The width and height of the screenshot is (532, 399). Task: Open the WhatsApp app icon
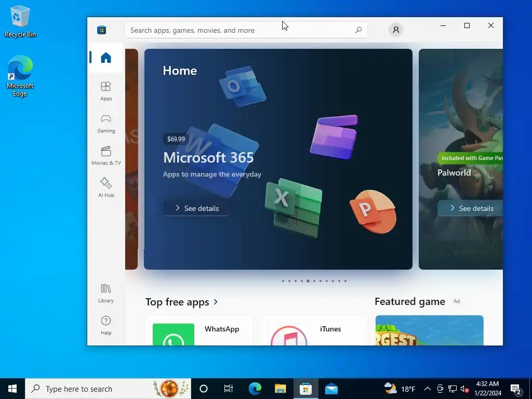click(x=174, y=335)
